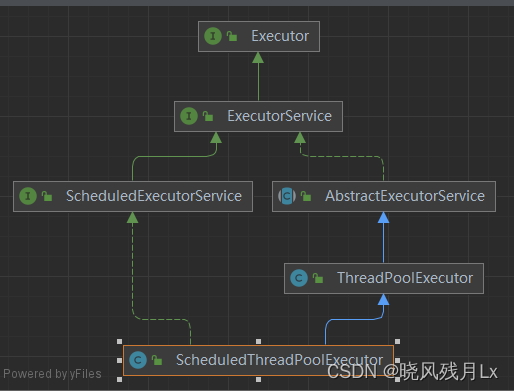Click the interface icon on ScheduledExecutorService
Viewport: 514px width, 391px height.
coord(28,196)
